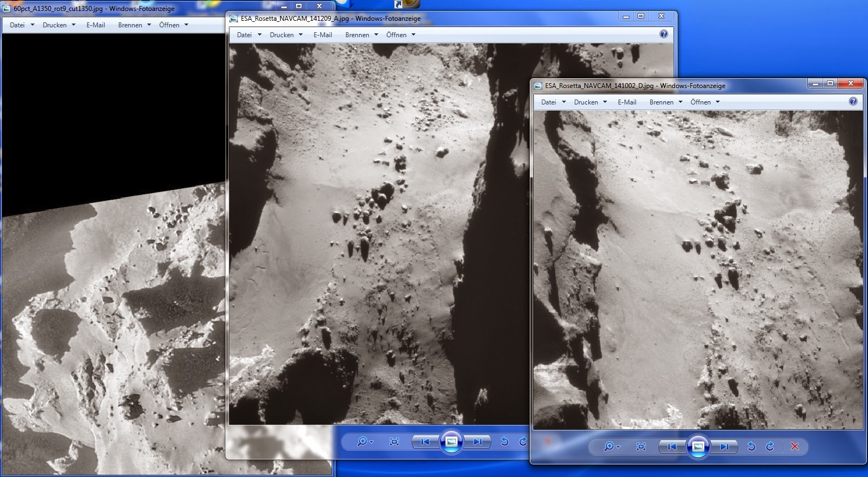Click fit-to-window icon in NAVCAM_141209_A window
The height and width of the screenshot is (477, 868).
tap(394, 441)
